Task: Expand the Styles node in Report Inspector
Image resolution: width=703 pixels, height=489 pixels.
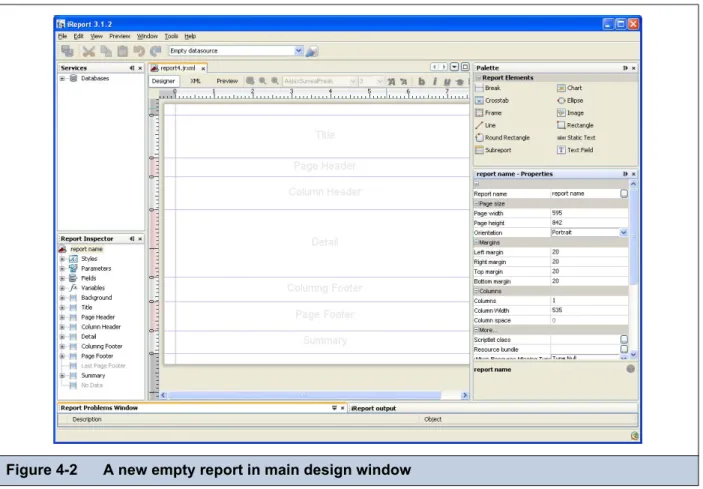Action: pos(62,259)
